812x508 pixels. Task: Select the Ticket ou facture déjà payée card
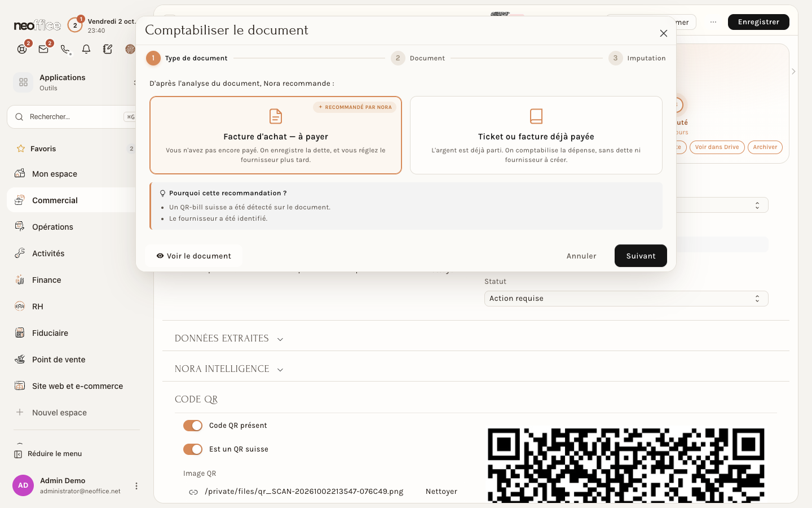536,135
